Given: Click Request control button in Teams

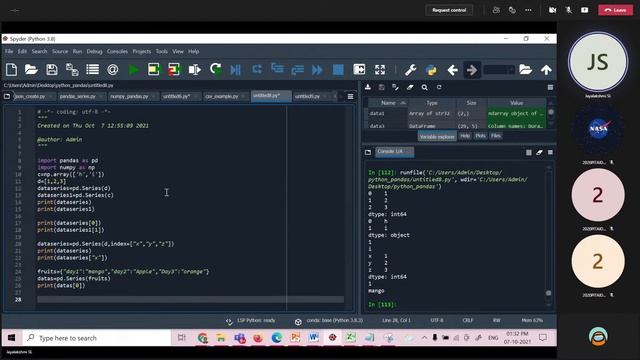Looking at the screenshot, I should [x=449, y=10].
